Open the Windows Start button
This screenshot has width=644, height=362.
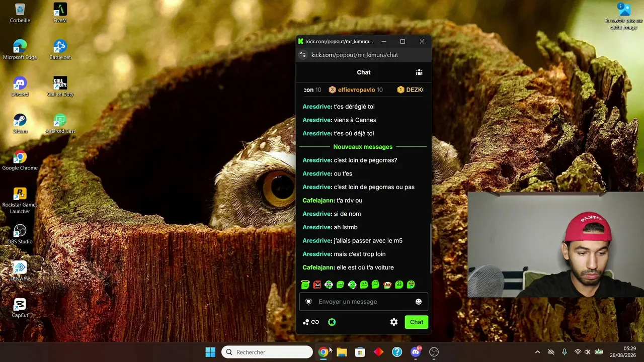coord(210,352)
